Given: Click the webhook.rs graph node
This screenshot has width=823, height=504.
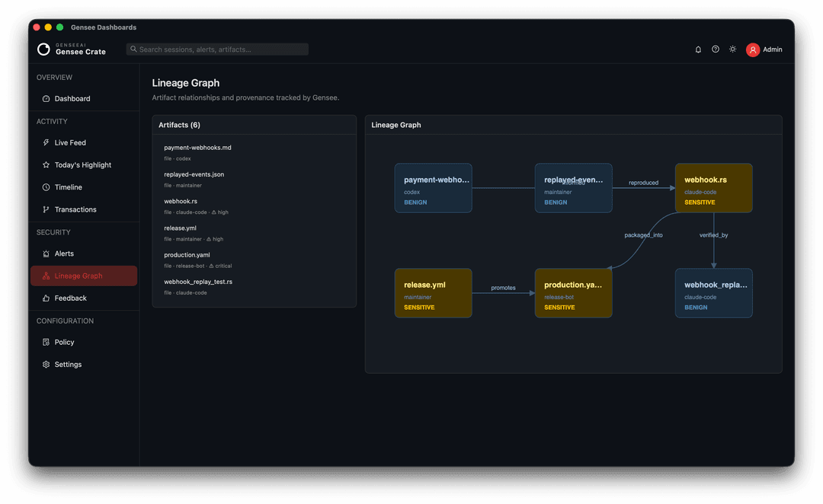Looking at the screenshot, I should pos(713,188).
